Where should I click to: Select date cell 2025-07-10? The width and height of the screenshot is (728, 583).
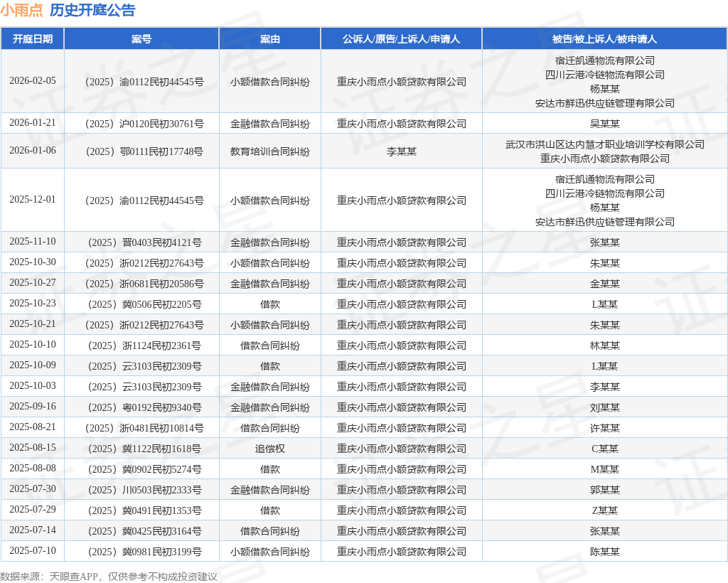tap(33, 550)
